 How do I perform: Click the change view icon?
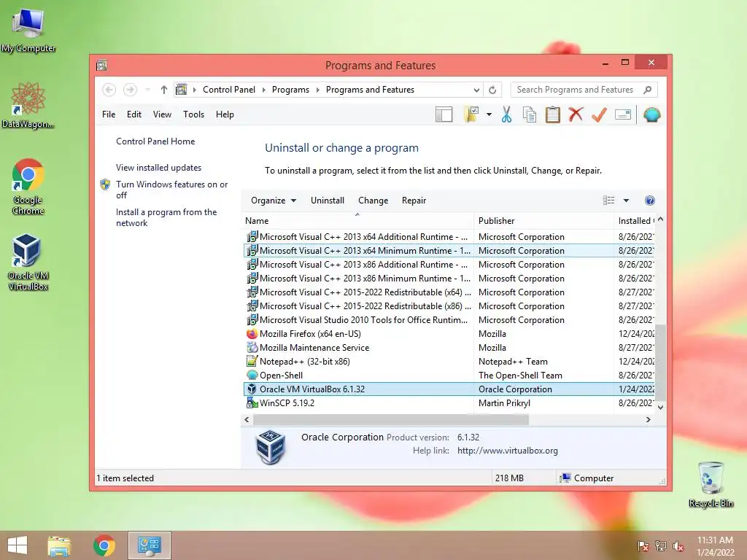click(609, 201)
